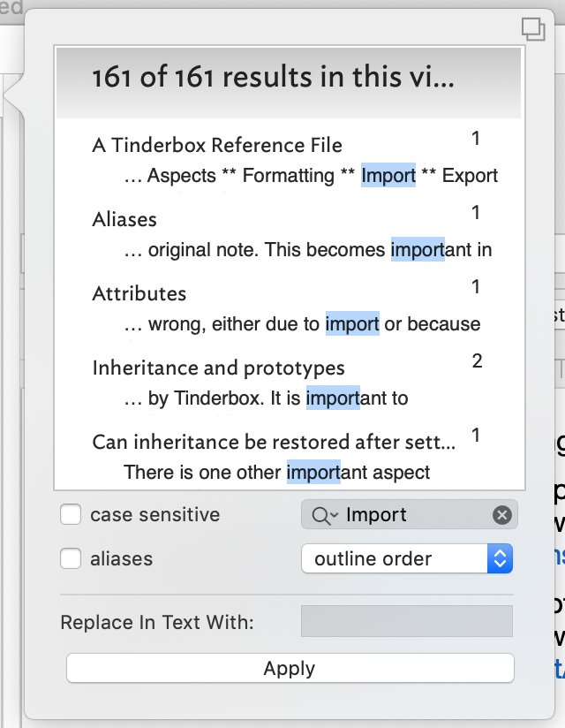Viewport: 565px width, 728px height.
Task: Click the match count '2' beside Inheritance
Action: (x=477, y=361)
